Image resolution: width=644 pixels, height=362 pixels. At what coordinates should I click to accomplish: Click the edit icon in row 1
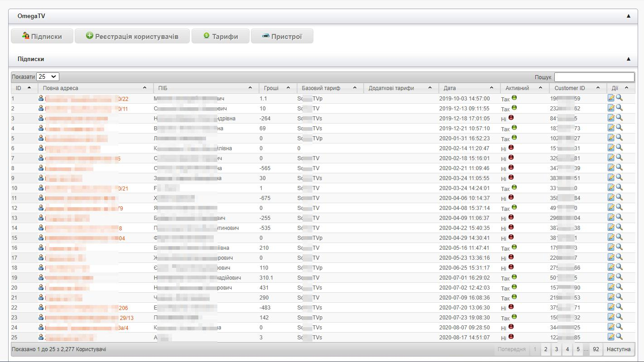[x=611, y=98]
